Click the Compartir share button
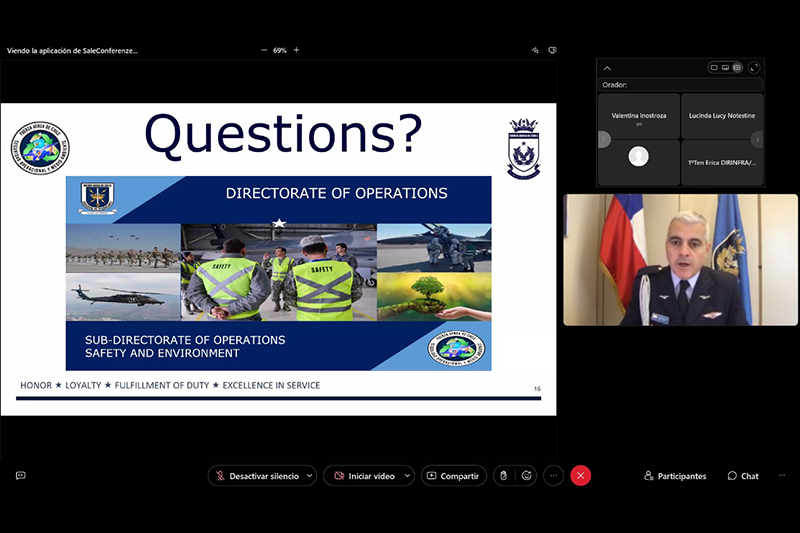Viewport: 800px width, 533px height. point(454,475)
